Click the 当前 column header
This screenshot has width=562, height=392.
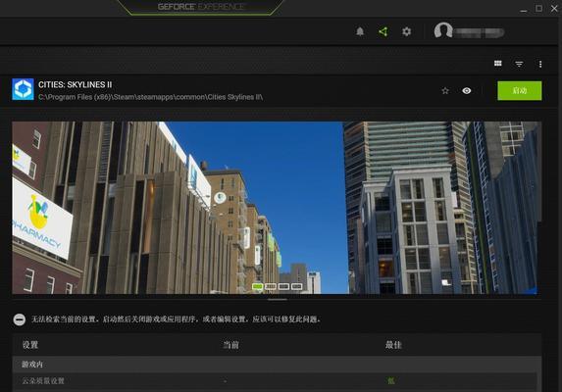(230, 345)
